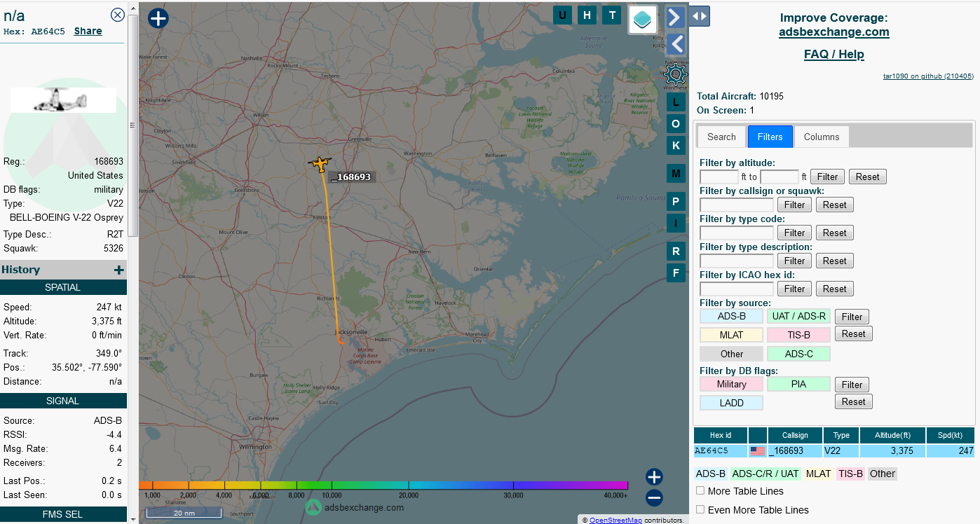Open the settings gear icon
980x524 pixels.
point(675,73)
